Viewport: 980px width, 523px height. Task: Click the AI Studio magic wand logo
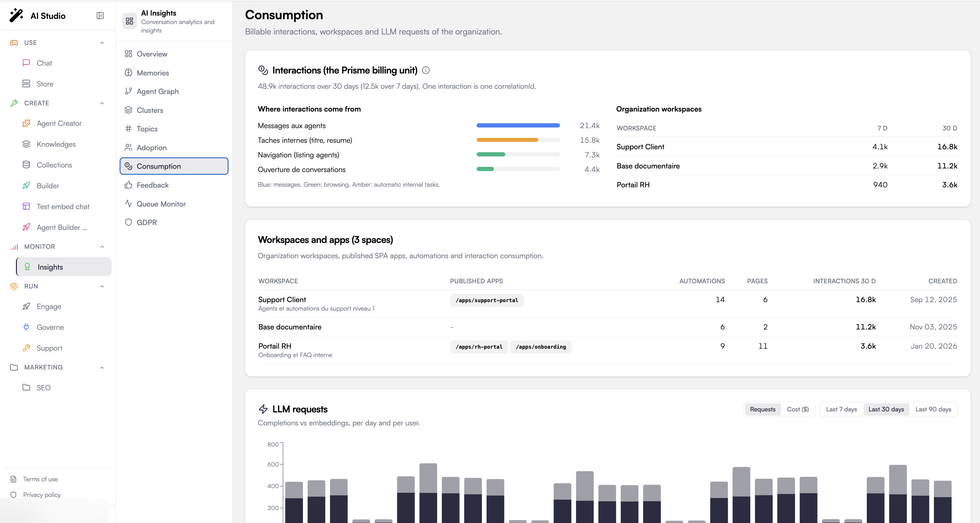click(16, 16)
